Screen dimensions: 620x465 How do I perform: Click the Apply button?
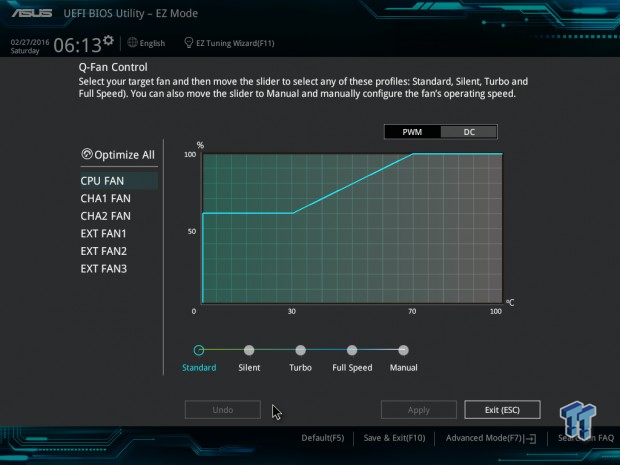[419, 410]
